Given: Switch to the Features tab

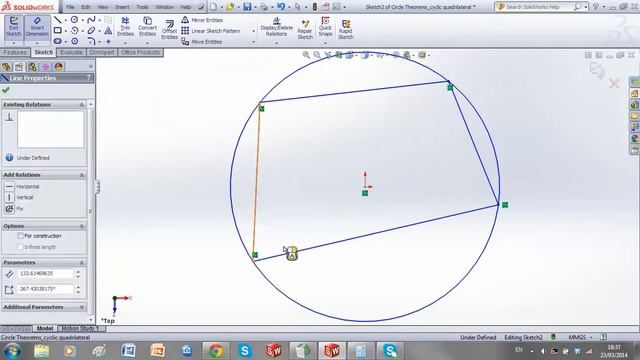Looking at the screenshot, I should pyautogui.click(x=15, y=52).
